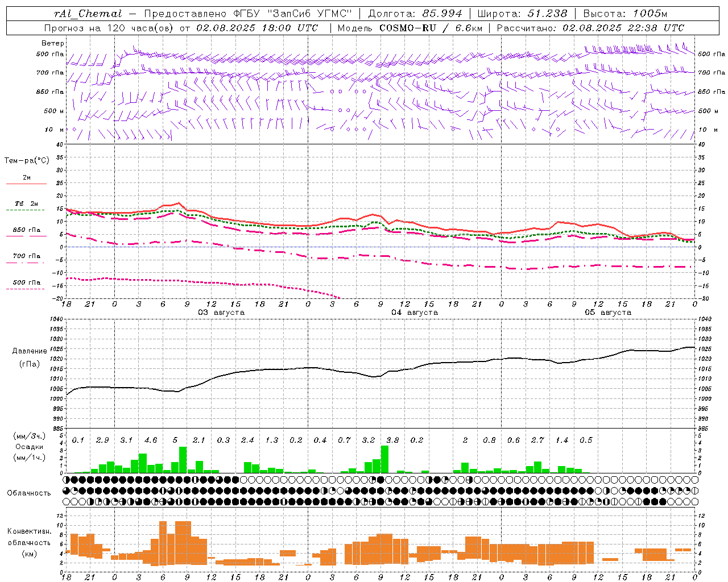This screenshot has width=728, height=582.
Task: Click the forecast start time 02.08.2025 18:00 UTC
Action: [257, 28]
